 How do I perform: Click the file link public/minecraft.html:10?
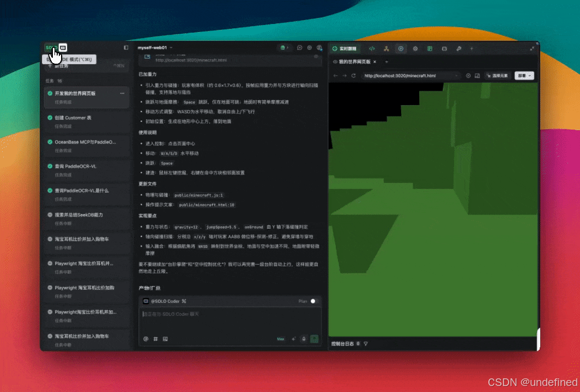tap(207, 205)
